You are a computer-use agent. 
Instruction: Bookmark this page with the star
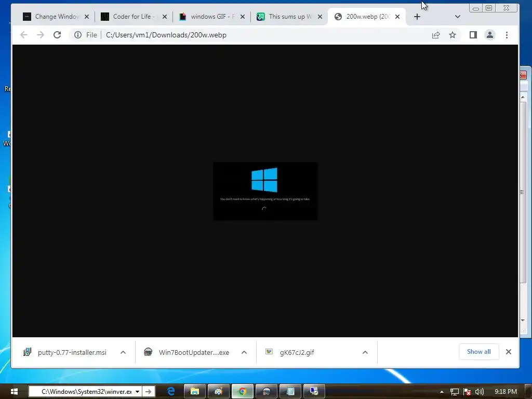coord(453,35)
